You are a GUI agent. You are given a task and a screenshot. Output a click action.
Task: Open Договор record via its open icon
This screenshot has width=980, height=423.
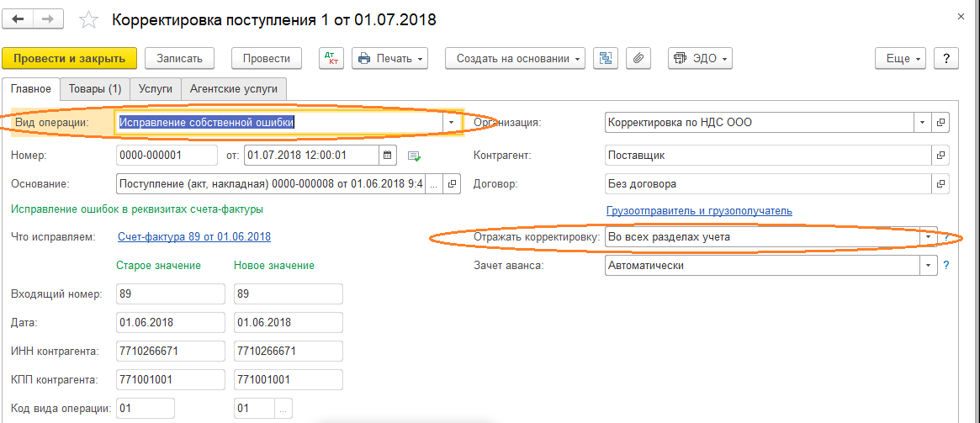[x=940, y=184]
